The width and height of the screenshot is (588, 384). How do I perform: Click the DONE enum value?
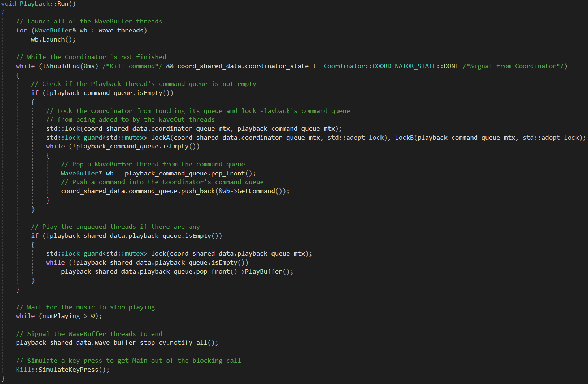pyautogui.click(x=451, y=66)
